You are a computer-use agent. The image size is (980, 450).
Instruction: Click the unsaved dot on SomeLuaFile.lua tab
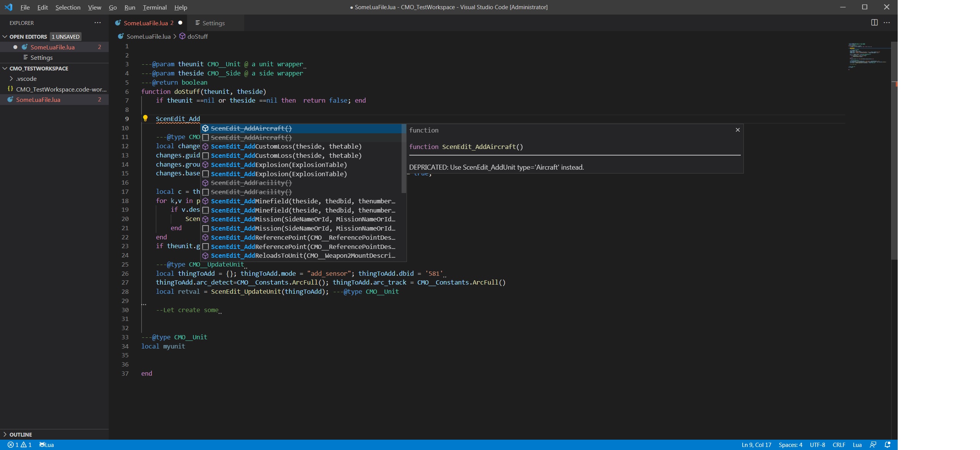180,23
